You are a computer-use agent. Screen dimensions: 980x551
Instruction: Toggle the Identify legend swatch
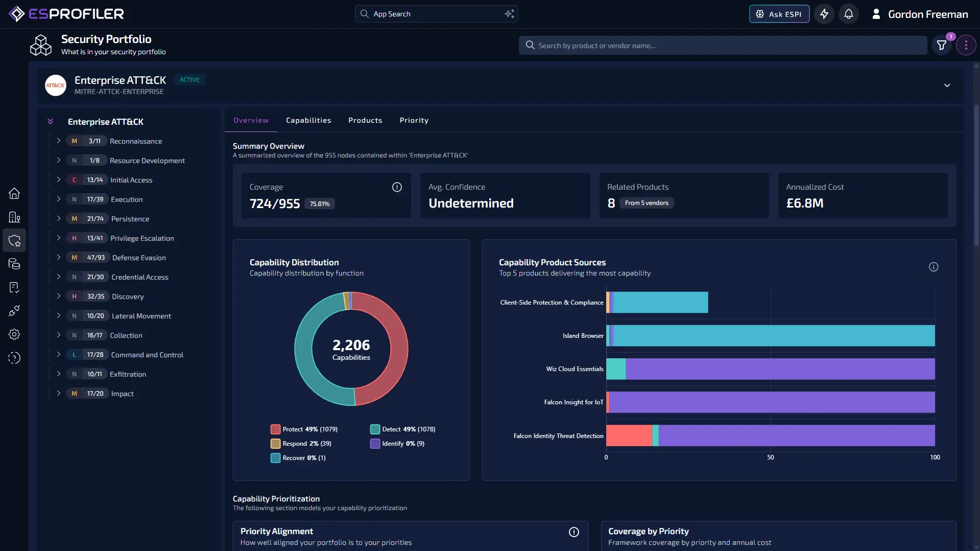pos(375,443)
